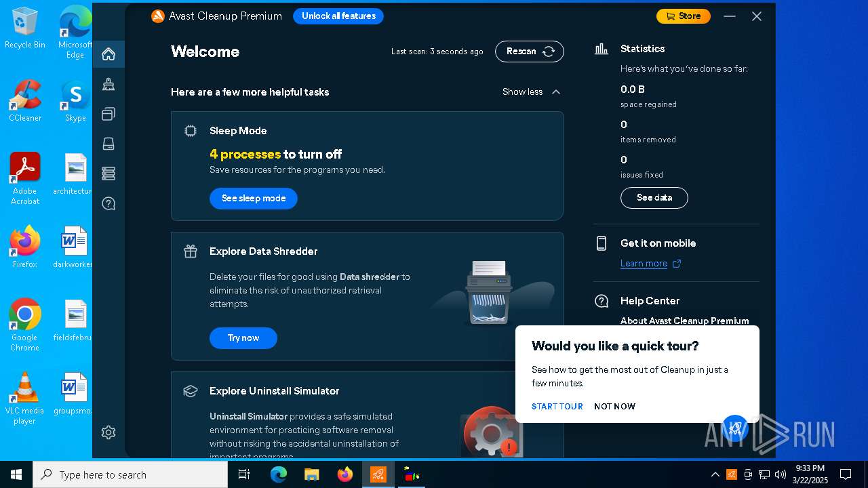The height and width of the screenshot is (488, 868).
Task: Click the Rescan button
Action: 530,52
